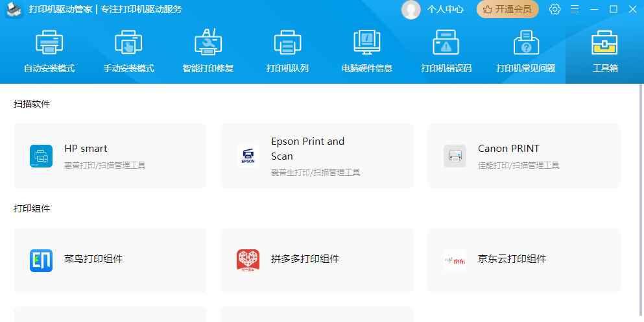The height and width of the screenshot is (322, 644).
Task: Open the printer queue (打印机队列)
Action: point(287,51)
